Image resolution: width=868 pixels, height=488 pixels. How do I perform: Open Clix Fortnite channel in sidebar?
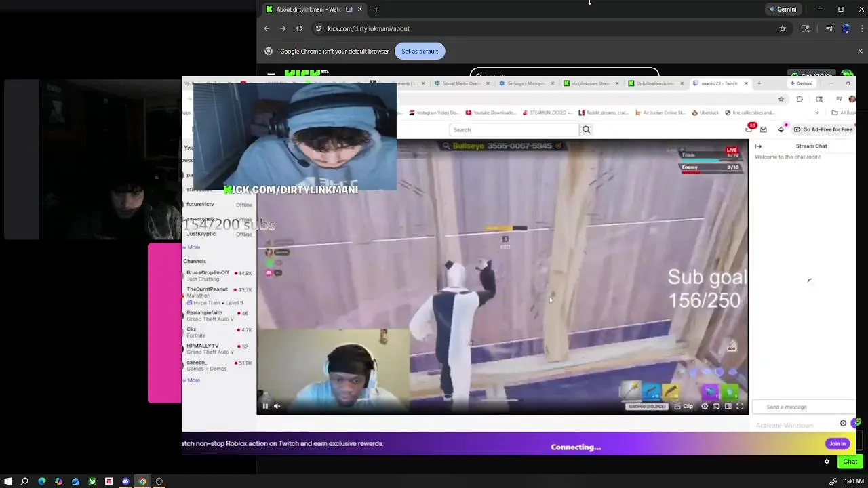pos(218,332)
